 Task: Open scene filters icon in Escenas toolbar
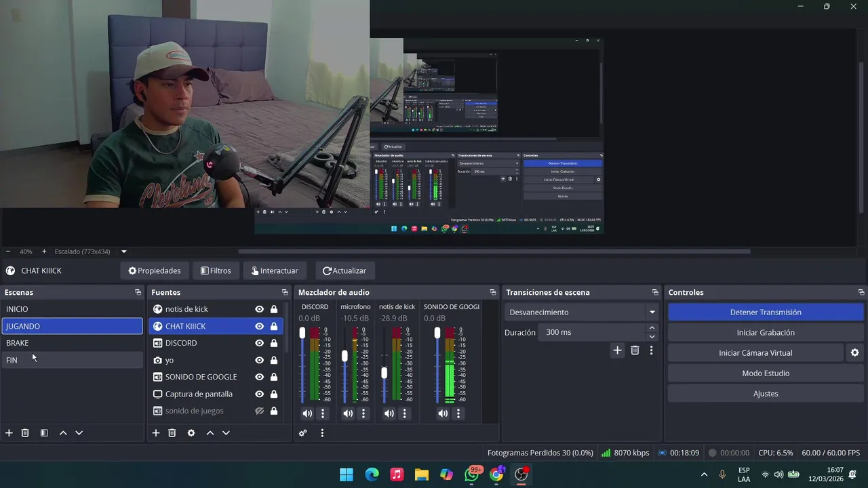pyautogui.click(x=44, y=432)
